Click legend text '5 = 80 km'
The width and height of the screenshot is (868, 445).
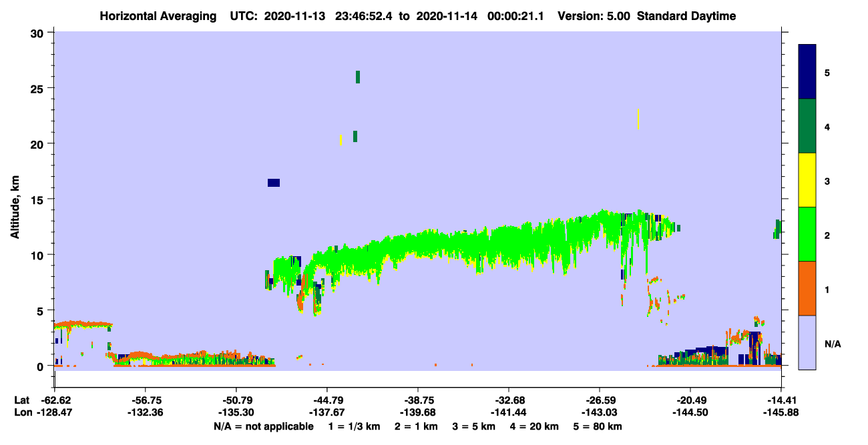tap(598, 426)
